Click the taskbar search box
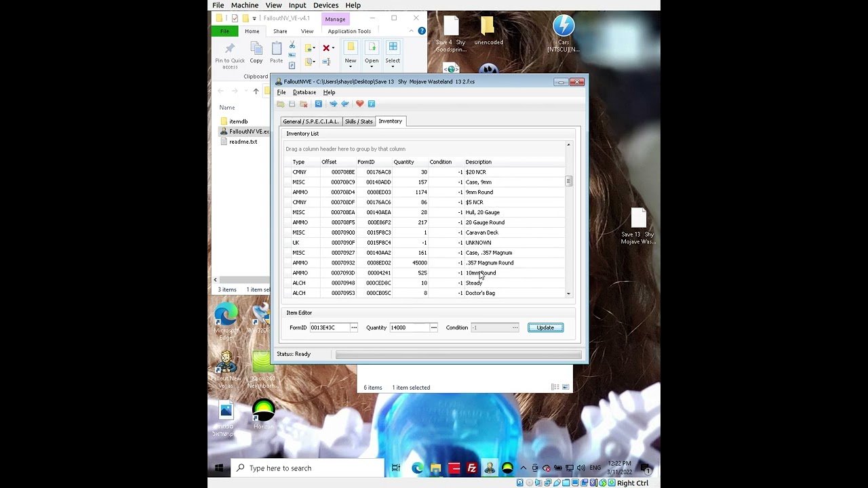This screenshot has width=868, height=488. [308, 468]
